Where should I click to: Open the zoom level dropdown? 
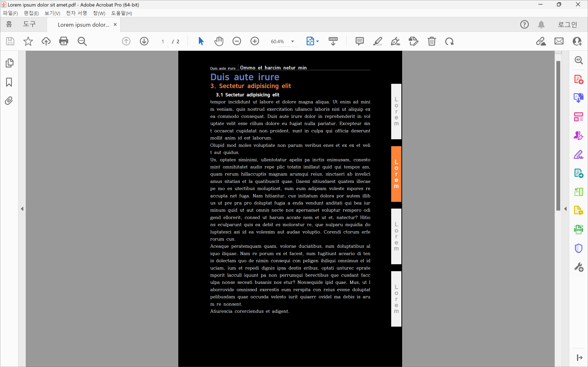coord(293,42)
